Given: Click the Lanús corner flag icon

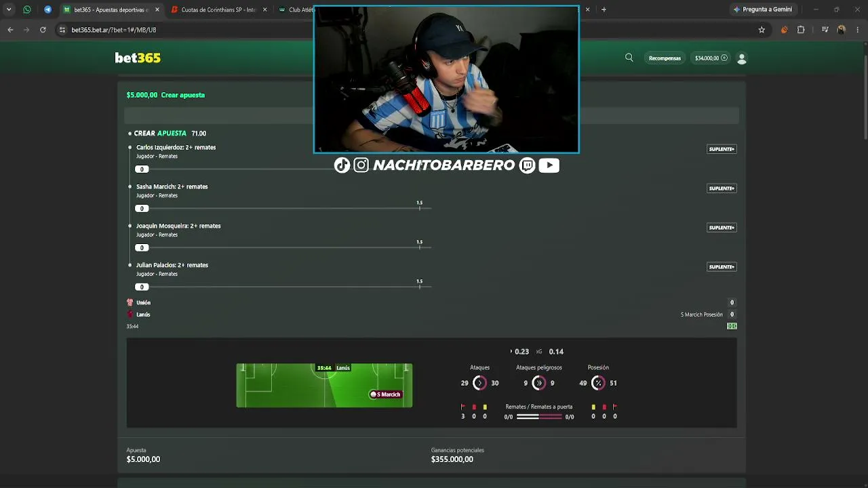Looking at the screenshot, I should [615, 407].
